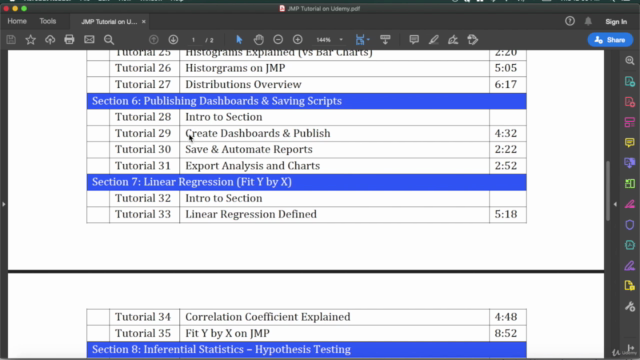The image size is (640, 360).
Task: Open the yellow Comment tool in right sidebar
Action: [630, 142]
